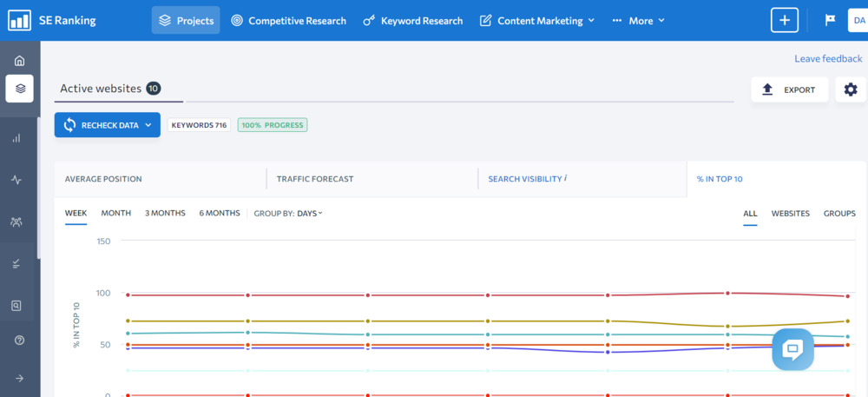Click the Content Marketing pencil icon

pyautogui.click(x=485, y=21)
